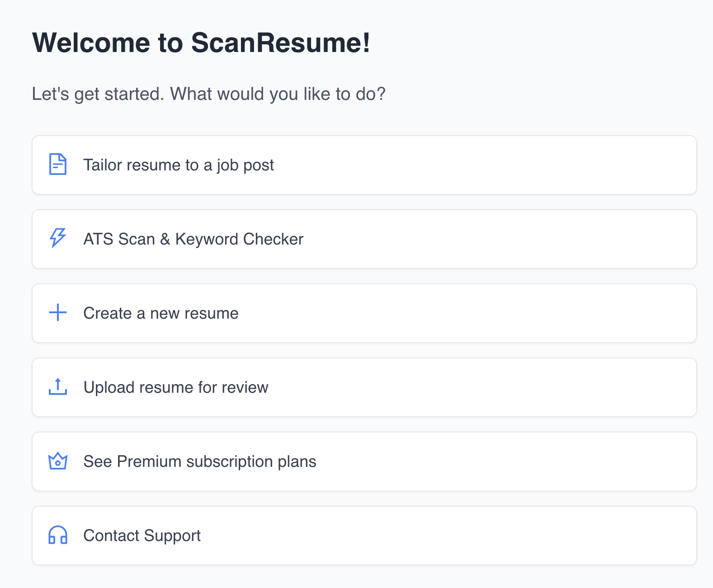Click the upload arrow icon
Screen dimensions: 713x588
click(58, 387)
